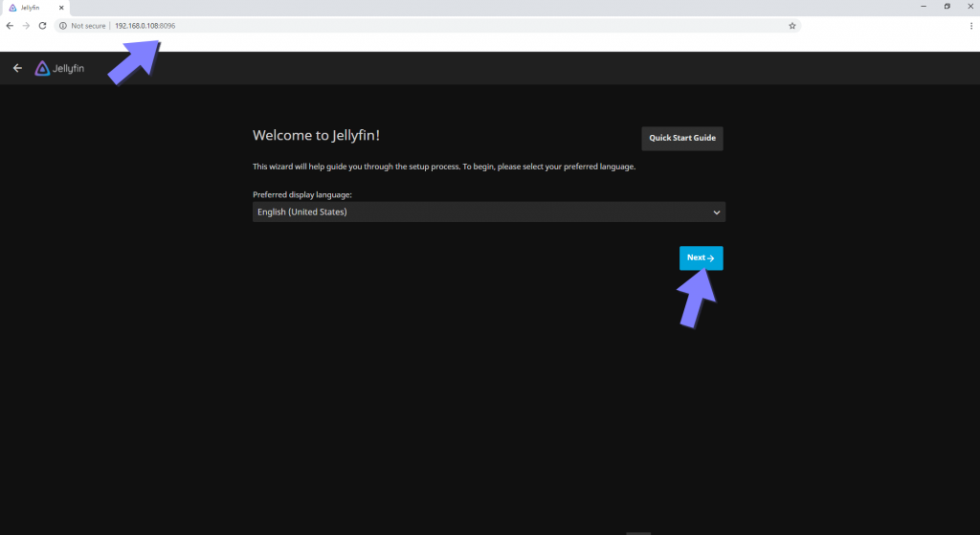Screen dimensions: 980x535
Task: Click the wizard setup description text
Action: click(x=444, y=167)
